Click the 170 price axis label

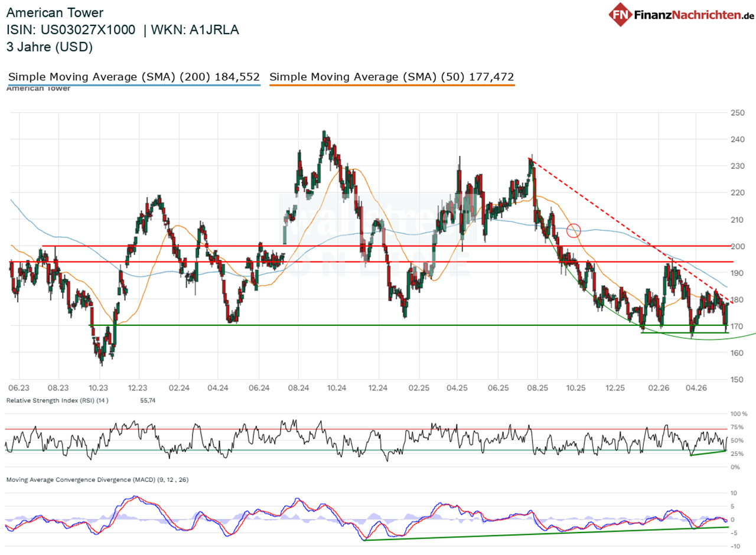tap(737, 326)
